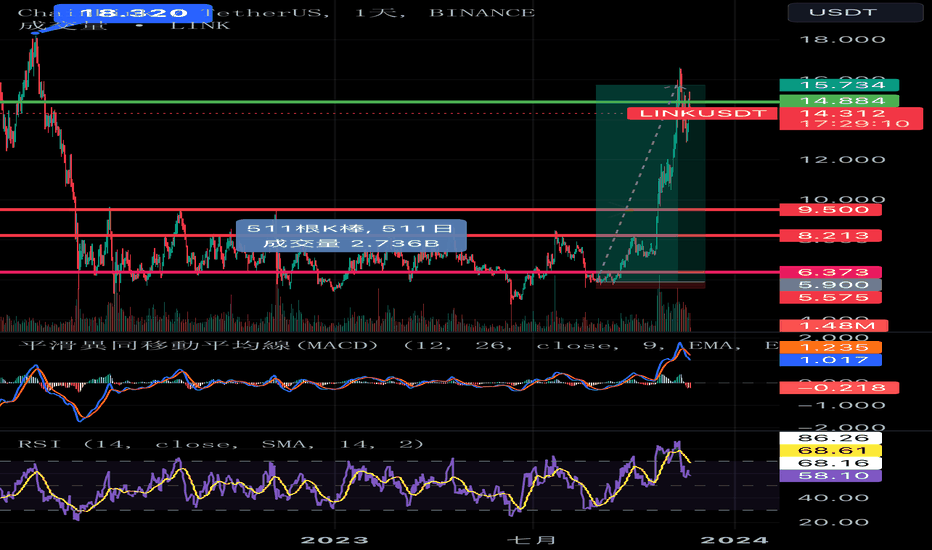Click the RSI (14, close, SMA) indicator legend
The image size is (932, 550).
(221, 444)
